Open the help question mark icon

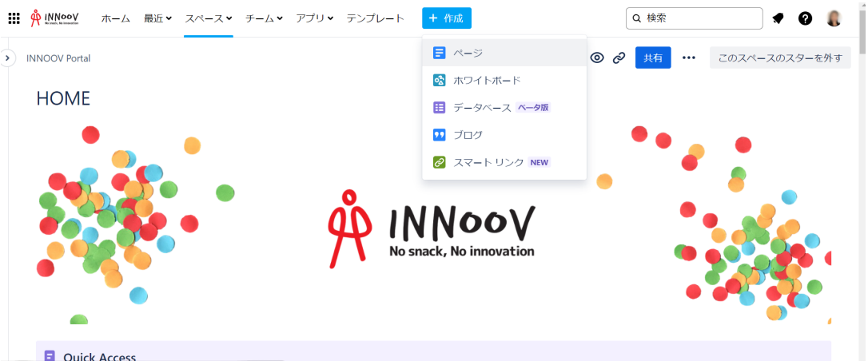coord(806,18)
